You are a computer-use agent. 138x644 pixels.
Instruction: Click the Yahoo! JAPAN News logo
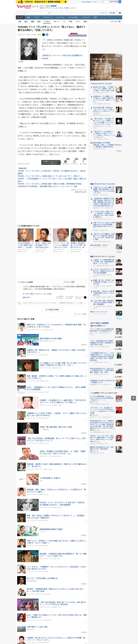tap(27, 7)
